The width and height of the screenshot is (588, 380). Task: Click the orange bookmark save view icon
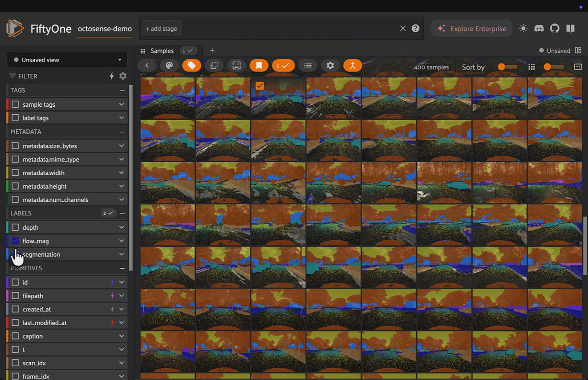259,65
